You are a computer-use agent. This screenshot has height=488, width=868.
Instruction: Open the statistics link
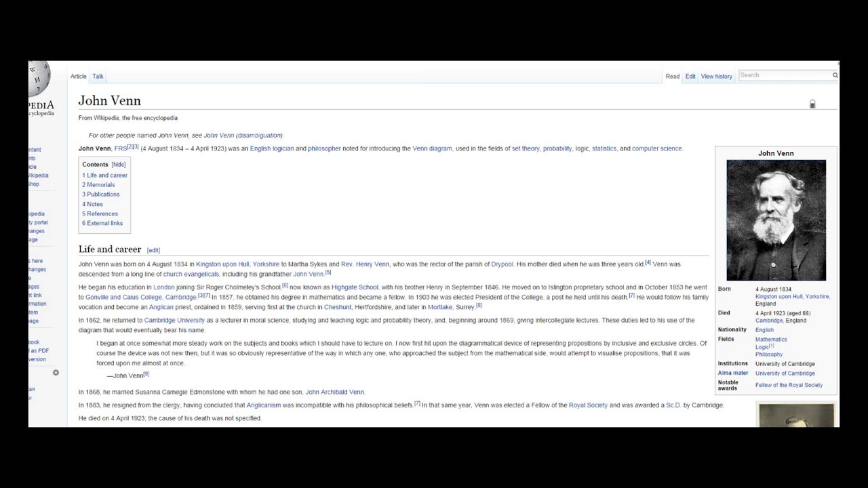coord(604,149)
